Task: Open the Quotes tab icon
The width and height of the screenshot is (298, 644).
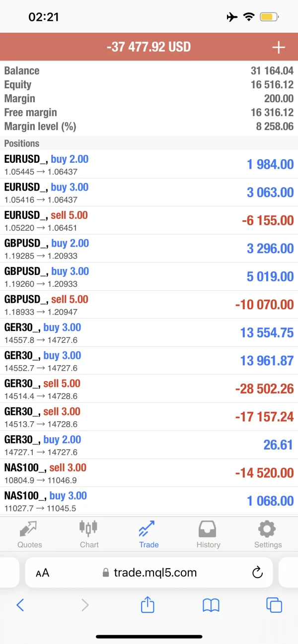Action: (30, 529)
